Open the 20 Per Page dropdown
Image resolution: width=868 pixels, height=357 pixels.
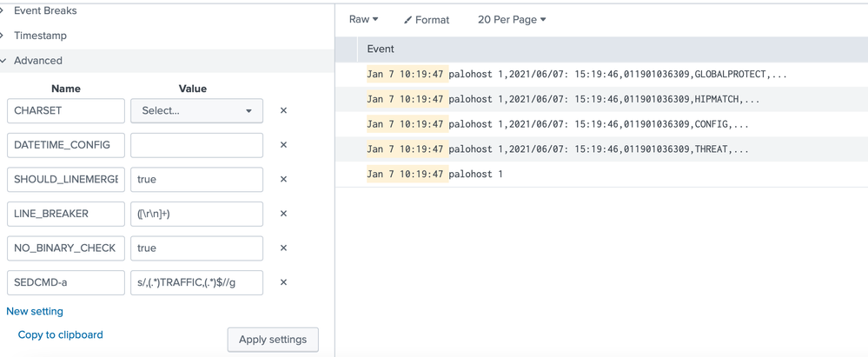[512, 19]
